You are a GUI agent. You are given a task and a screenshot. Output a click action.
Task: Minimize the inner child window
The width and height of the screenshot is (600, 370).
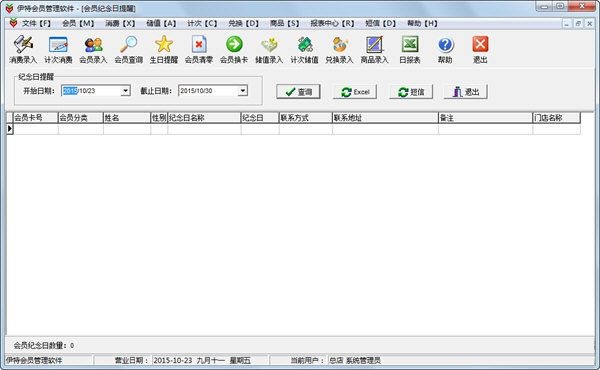[x=567, y=23]
